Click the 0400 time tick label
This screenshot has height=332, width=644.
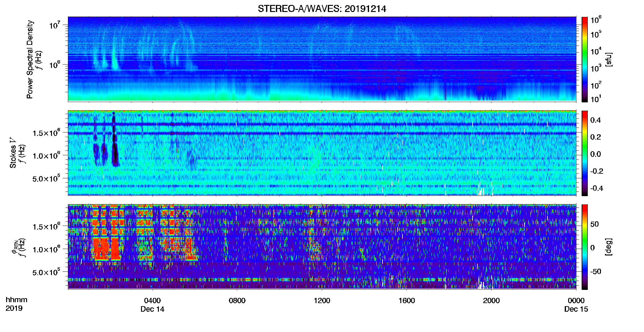click(x=152, y=301)
